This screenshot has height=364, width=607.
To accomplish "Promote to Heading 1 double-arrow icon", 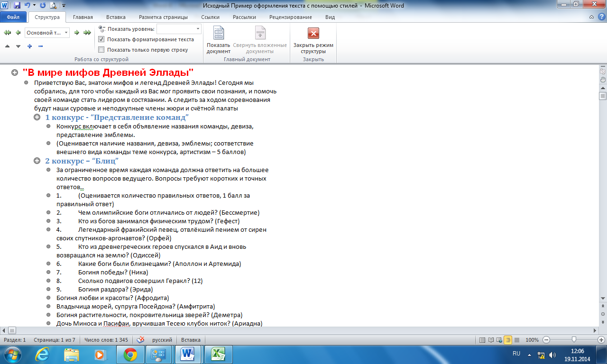I will tap(8, 32).
